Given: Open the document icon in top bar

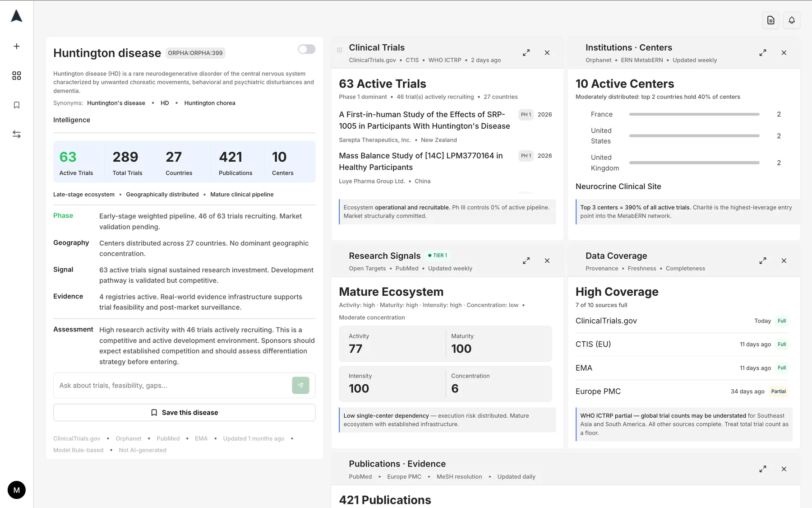Looking at the screenshot, I should pos(770,20).
